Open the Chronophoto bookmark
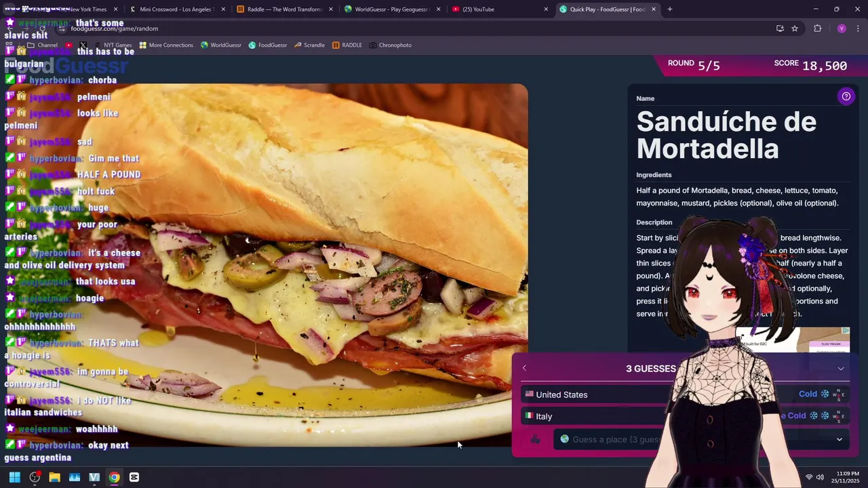 [x=391, y=45]
